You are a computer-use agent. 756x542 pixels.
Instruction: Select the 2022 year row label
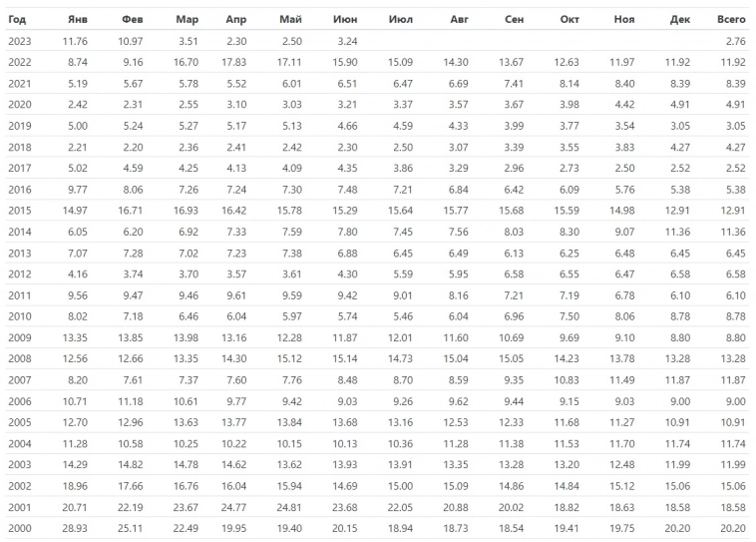20,61
